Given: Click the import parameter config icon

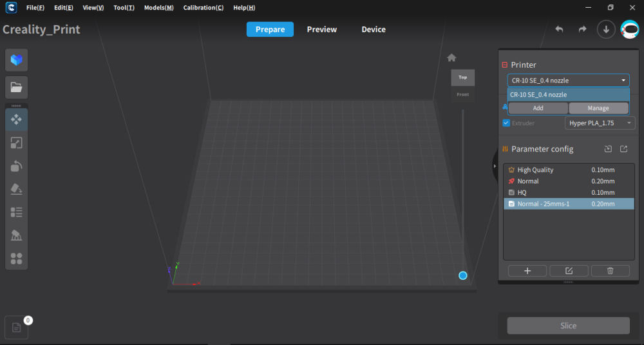Looking at the screenshot, I should click(609, 149).
